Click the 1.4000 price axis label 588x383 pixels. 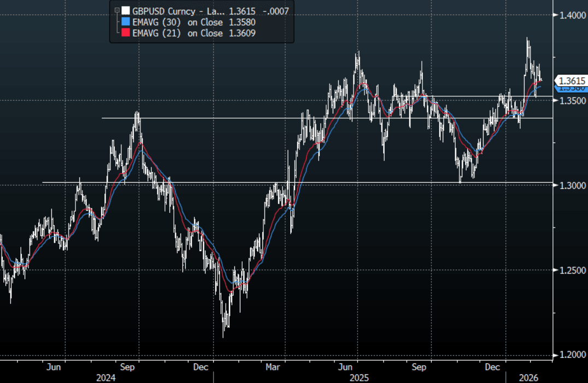pos(572,16)
